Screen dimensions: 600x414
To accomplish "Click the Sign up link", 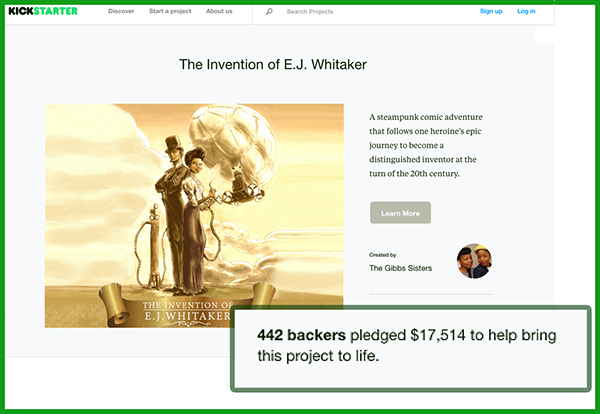I will (x=491, y=11).
